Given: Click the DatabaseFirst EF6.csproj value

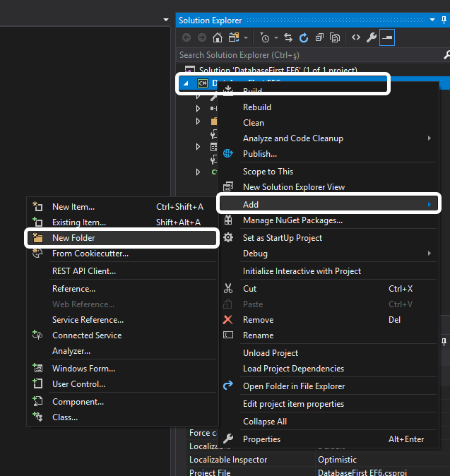Looking at the screenshot, I should click(362, 472).
